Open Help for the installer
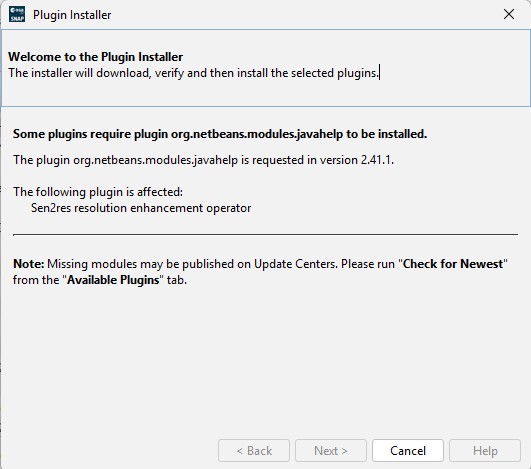Viewport: 531px width, 469px height. click(x=485, y=450)
